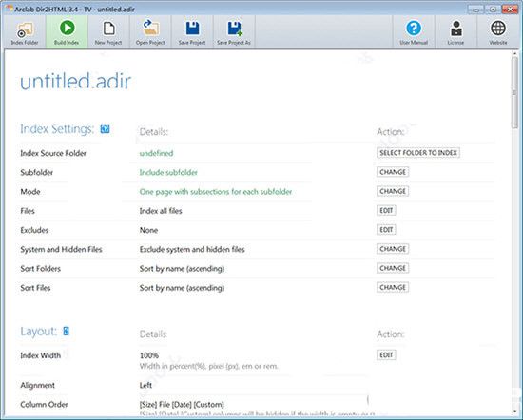The width and height of the screenshot is (523, 420).
Task: Open License dialog icon
Action: (455, 32)
